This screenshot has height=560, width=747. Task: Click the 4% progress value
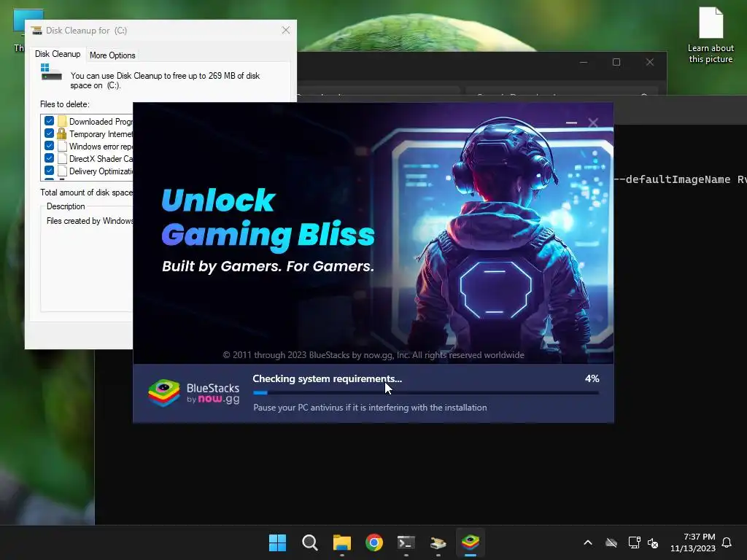[592, 378]
